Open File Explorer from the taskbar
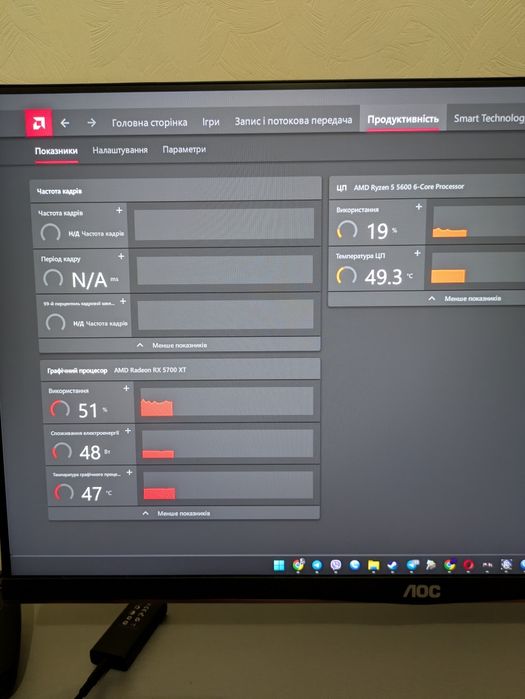The height and width of the screenshot is (699, 525). tap(373, 565)
